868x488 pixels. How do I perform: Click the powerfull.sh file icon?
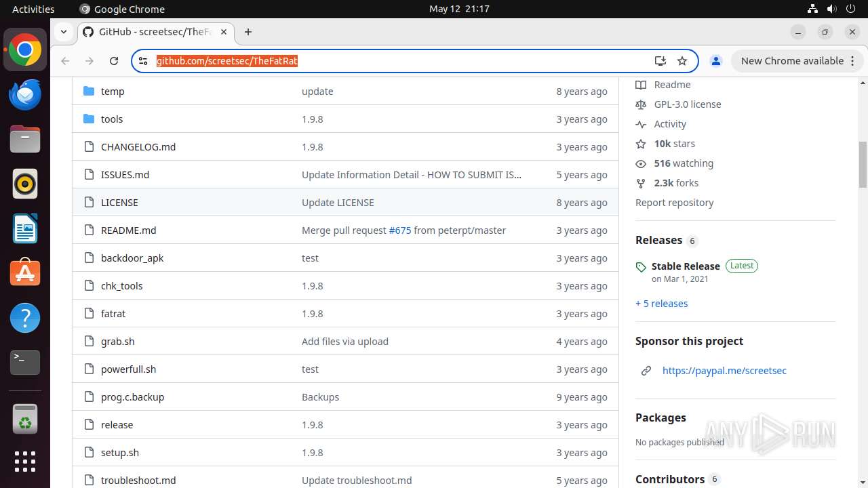point(88,369)
